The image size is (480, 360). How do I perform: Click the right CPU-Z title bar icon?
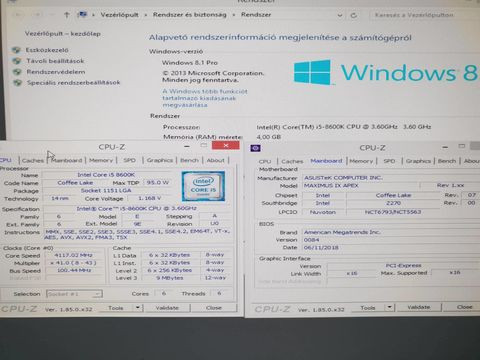255,148
